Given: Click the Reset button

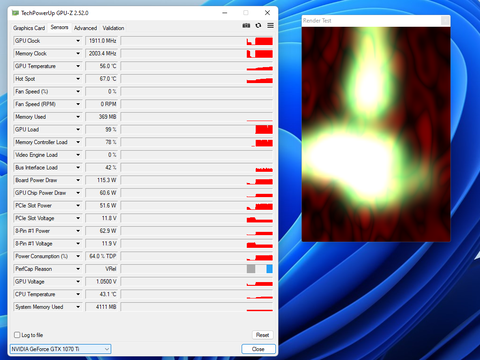Looking at the screenshot, I should point(262,335).
